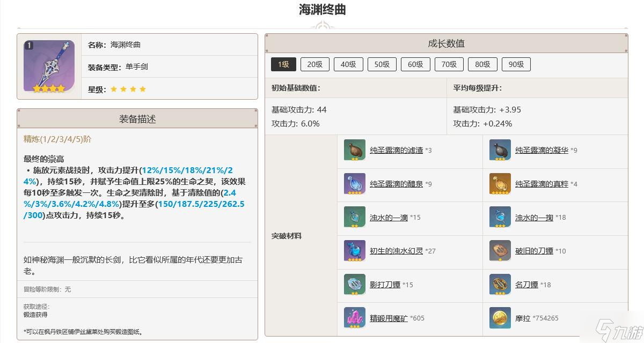Follow the 浊水的一掬 link

534,217
